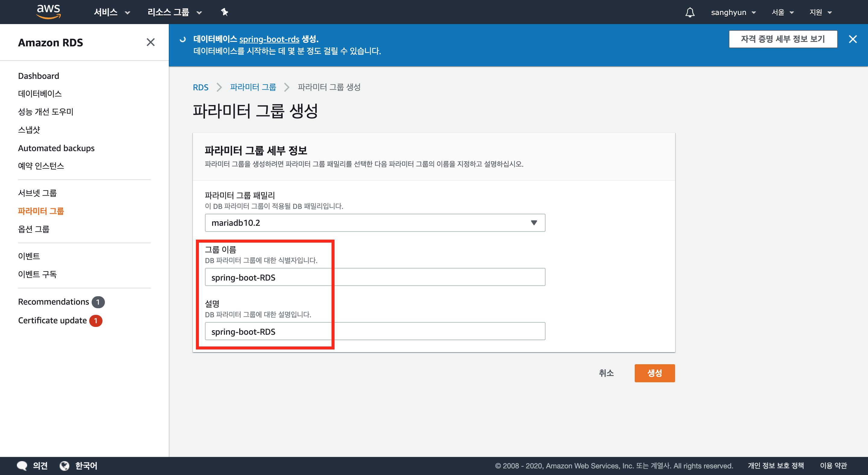Open the mariadb10.2 parameter family dropdown
This screenshot has height=475, width=868.
[x=375, y=222]
